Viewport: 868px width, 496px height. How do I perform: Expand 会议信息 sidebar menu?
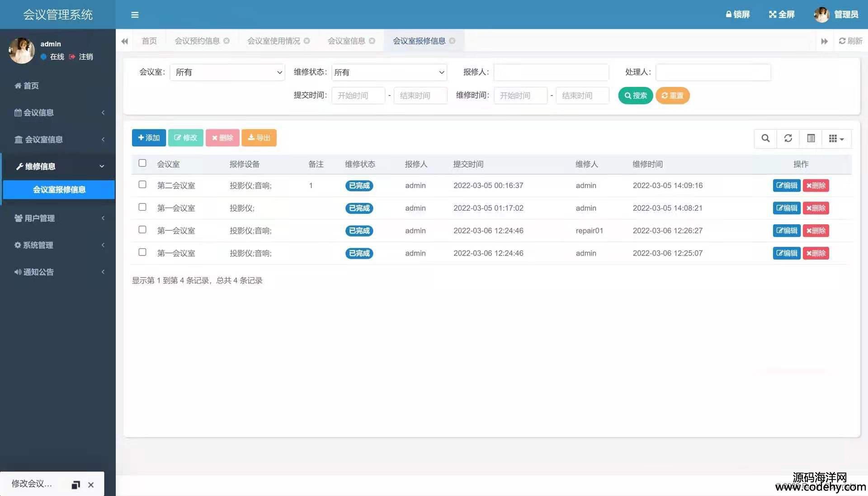58,113
